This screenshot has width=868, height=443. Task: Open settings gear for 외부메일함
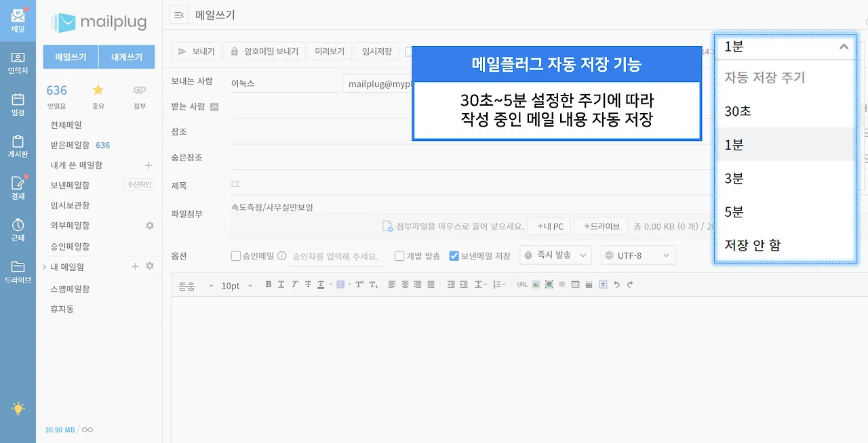(150, 225)
